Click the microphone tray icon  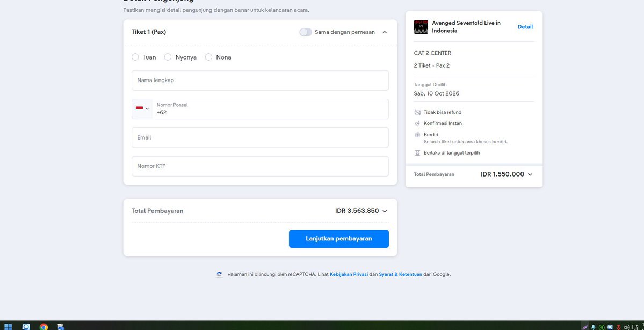[x=593, y=327]
